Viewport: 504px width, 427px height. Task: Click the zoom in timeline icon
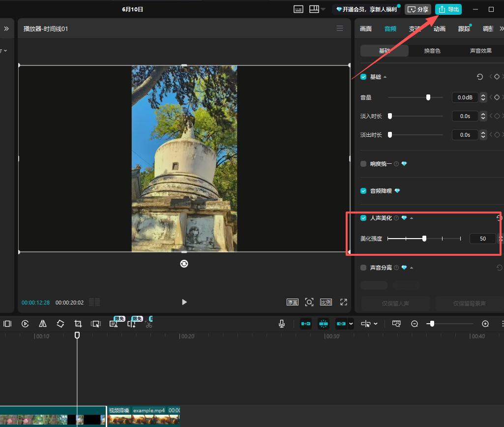(485, 324)
